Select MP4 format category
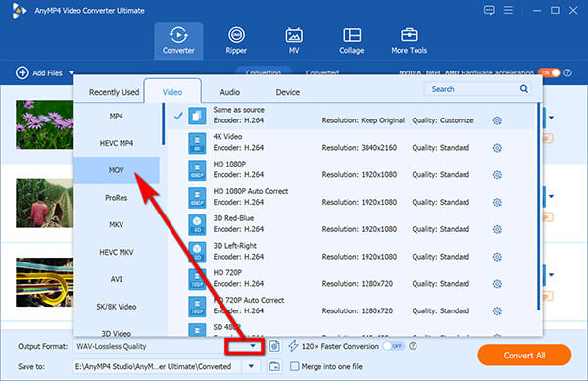This screenshot has height=381, width=588. coord(117,117)
